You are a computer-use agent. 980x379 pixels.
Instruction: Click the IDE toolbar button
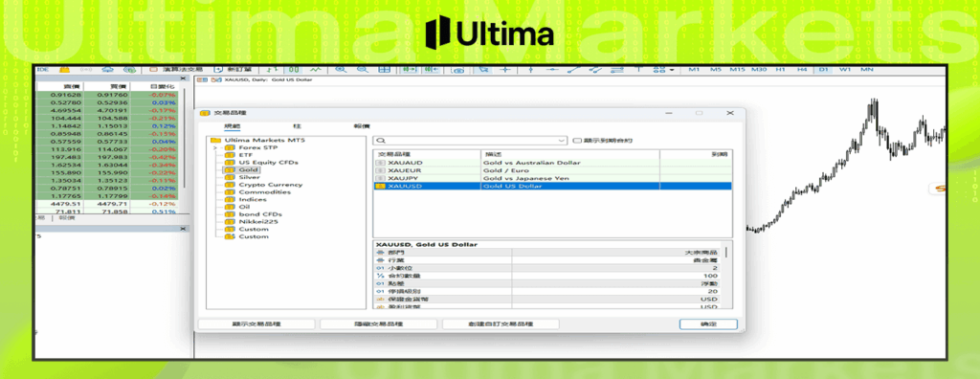[42, 70]
